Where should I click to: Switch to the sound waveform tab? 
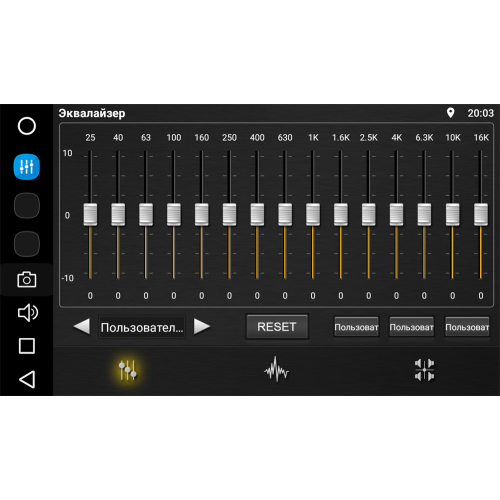pos(276,369)
